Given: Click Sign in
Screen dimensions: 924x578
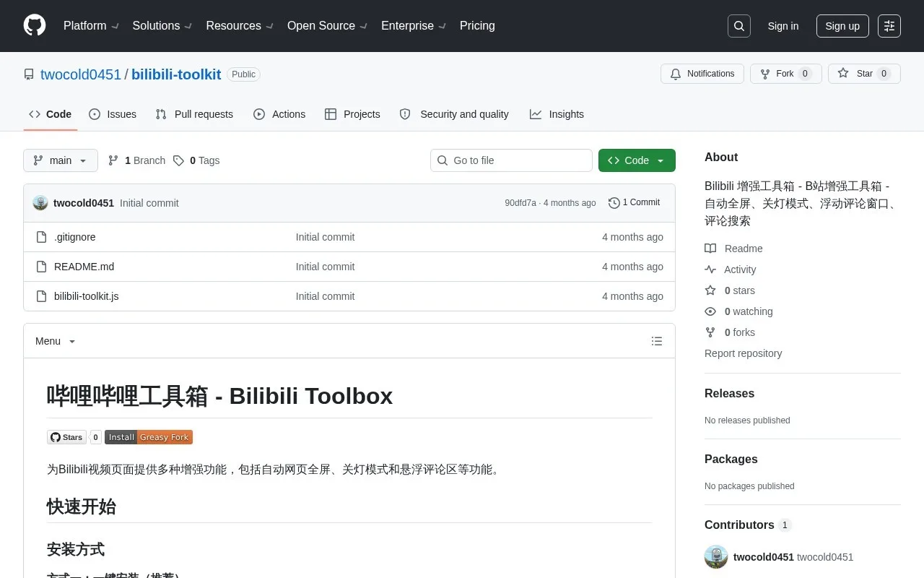Looking at the screenshot, I should click(783, 26).
